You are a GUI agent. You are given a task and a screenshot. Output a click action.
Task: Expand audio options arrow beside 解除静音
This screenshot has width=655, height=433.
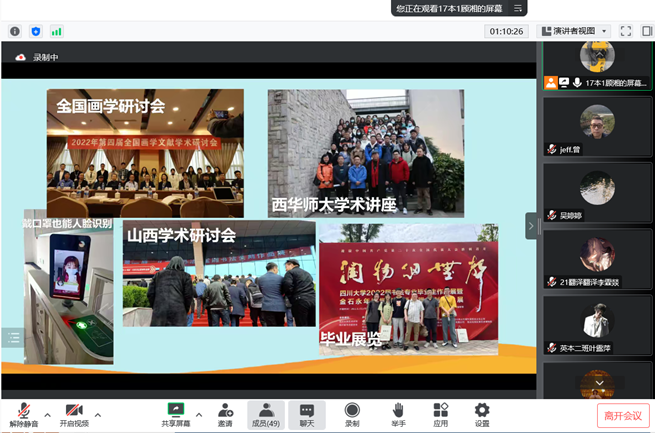click(48, 415)
